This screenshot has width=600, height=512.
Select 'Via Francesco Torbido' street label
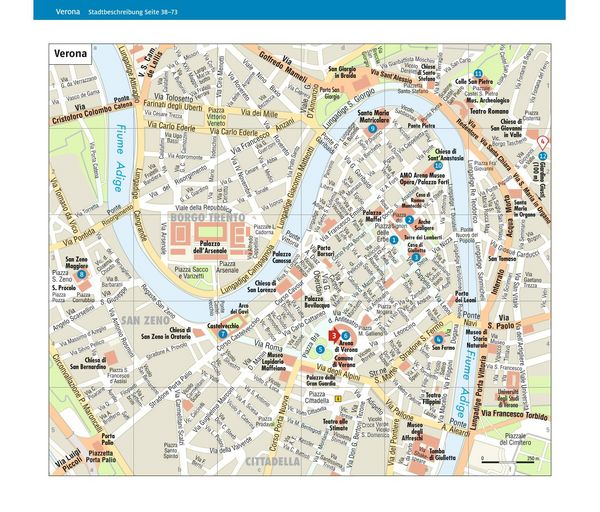click(515, 414)
